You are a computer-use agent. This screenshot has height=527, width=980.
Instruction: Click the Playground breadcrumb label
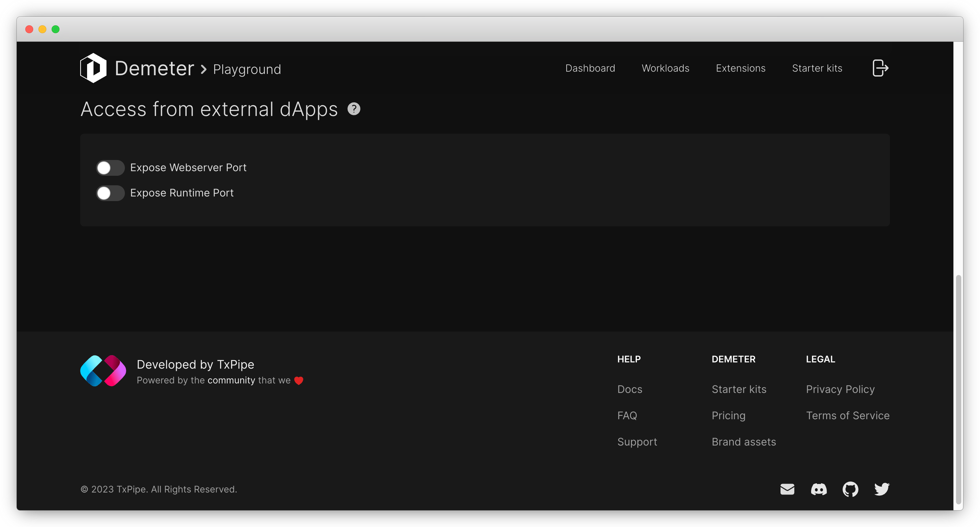pos(247,70)
